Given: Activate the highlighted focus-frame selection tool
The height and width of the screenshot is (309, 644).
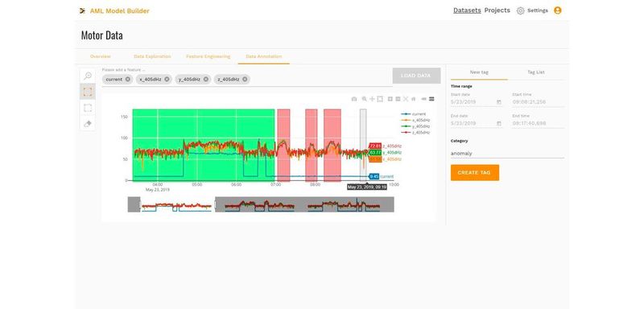Looking at the screenshot, I should (88, 92).
